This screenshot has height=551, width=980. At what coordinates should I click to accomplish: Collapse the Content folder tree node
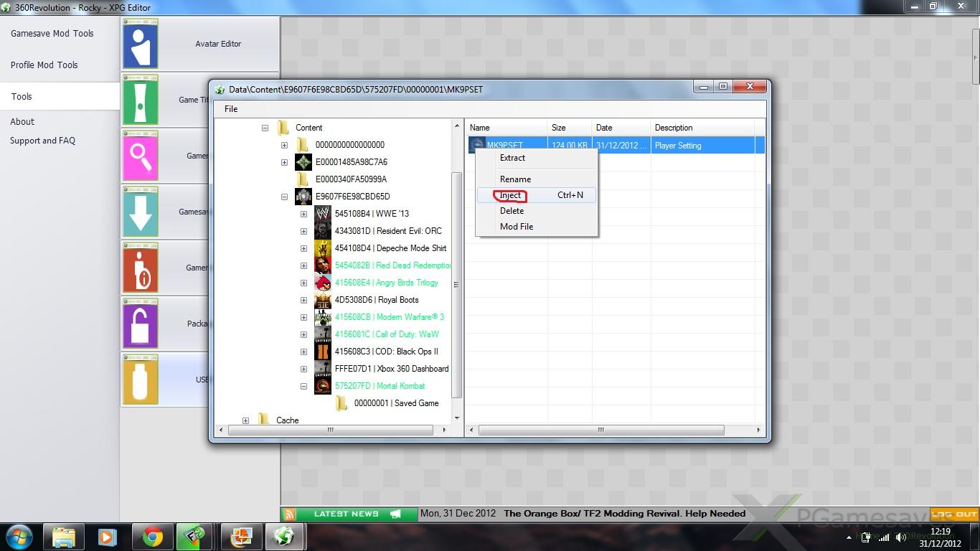[265, 128]
